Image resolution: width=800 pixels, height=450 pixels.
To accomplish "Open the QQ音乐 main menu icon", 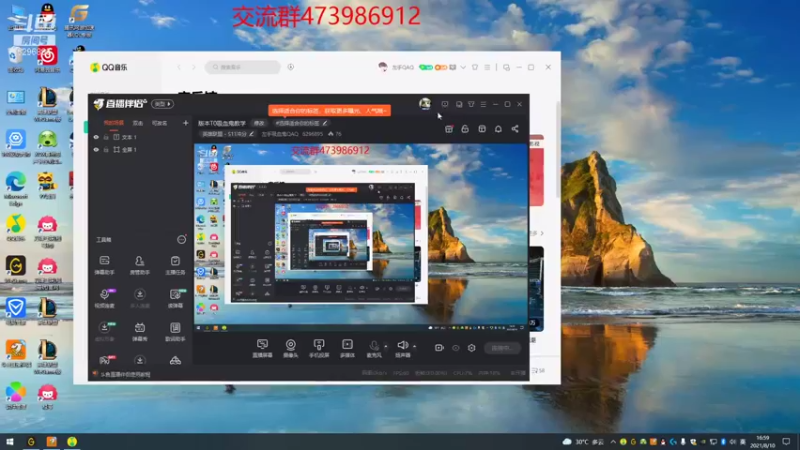I will 487,67.
